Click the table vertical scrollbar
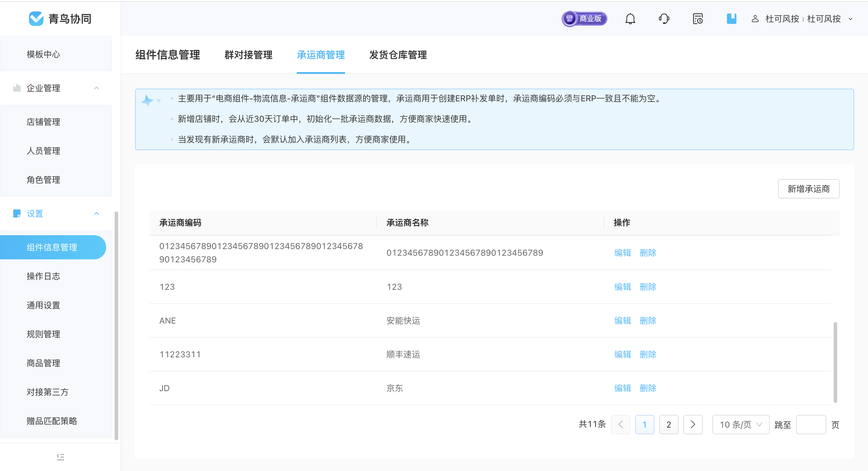The height and width of the screenshot is (471, 868). pos(835,362)
